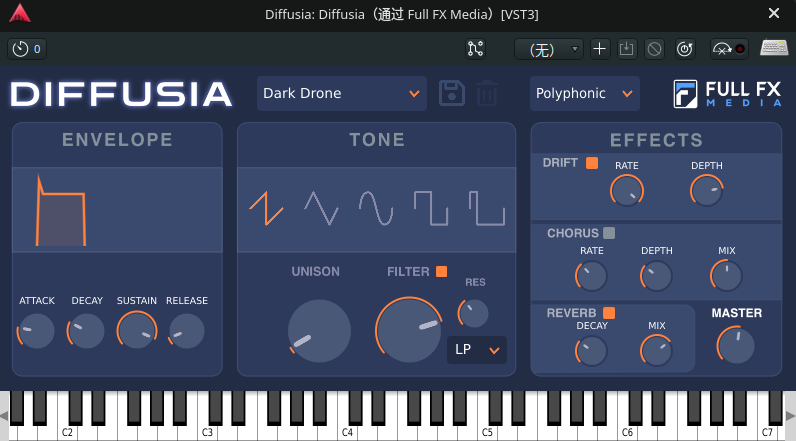Save the current preset
Viewport: 796px width, 441px height.
pos(452,93)
